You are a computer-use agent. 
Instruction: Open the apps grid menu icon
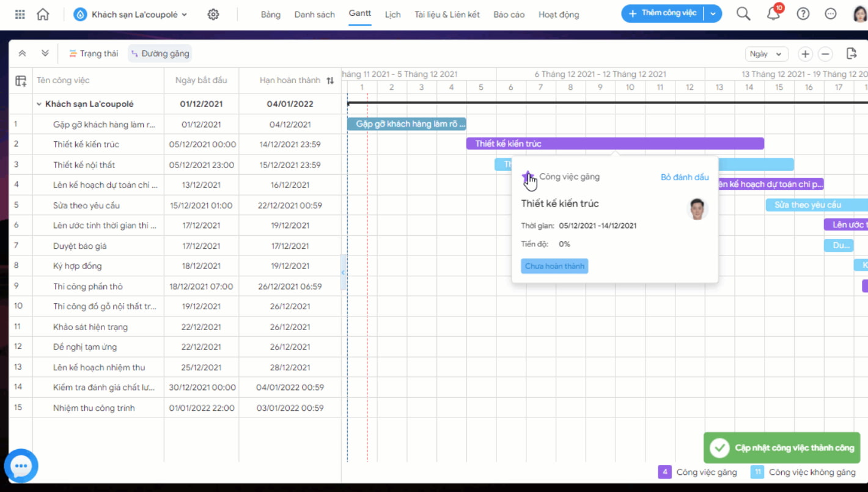pos(20,14)
